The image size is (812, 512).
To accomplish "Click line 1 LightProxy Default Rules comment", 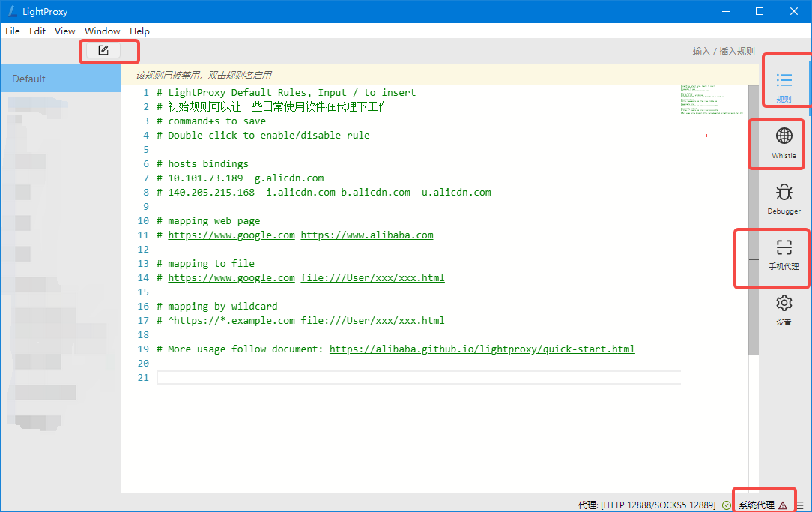I will (286, 93).
